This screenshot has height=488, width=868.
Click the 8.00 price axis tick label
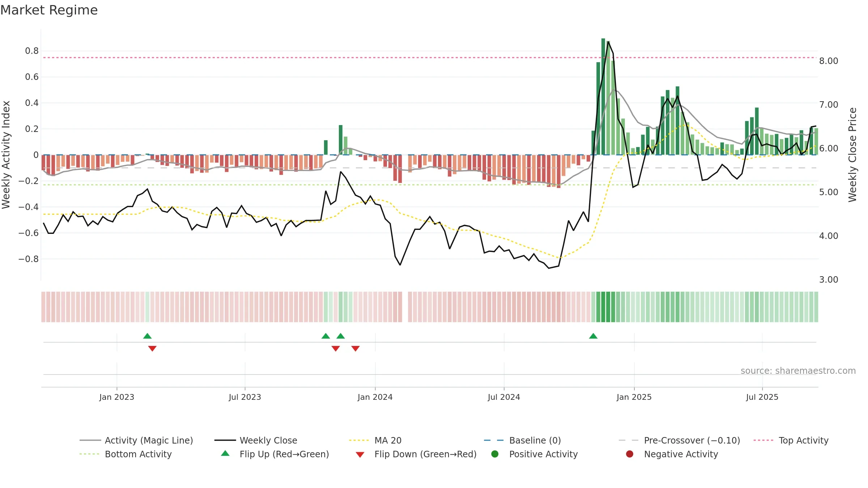pyautogui.click(x=829, y=61)
